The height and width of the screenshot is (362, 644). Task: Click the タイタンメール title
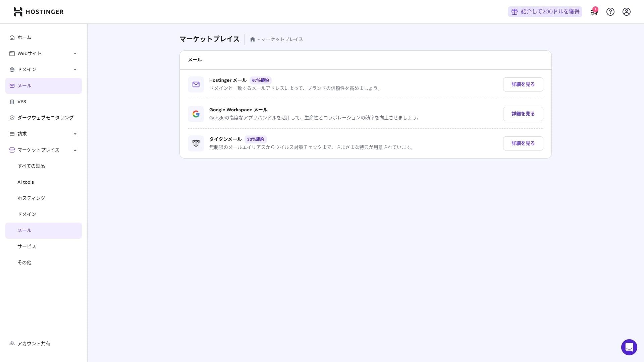click(x=225, y=139)
